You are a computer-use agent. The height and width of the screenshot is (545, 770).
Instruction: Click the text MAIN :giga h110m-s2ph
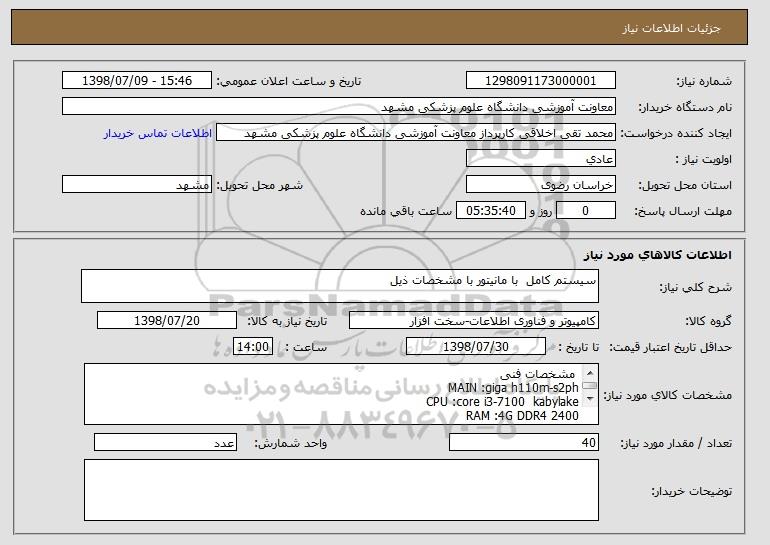tap(513, 388)
